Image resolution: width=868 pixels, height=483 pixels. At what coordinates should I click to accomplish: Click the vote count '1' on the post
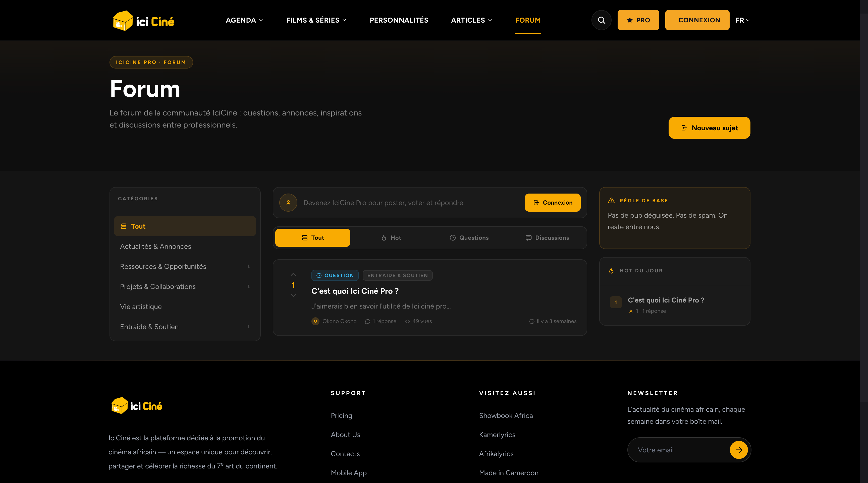293,285
